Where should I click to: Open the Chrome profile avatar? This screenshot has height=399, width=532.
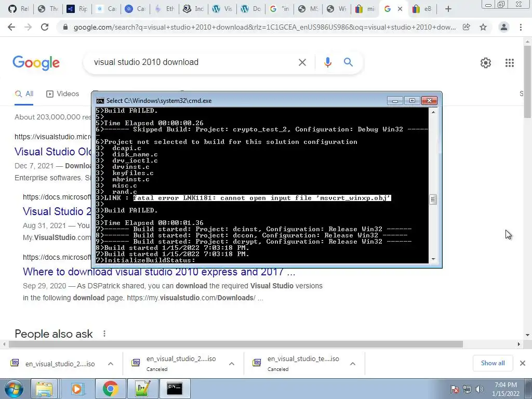click(x=504, y=27)
